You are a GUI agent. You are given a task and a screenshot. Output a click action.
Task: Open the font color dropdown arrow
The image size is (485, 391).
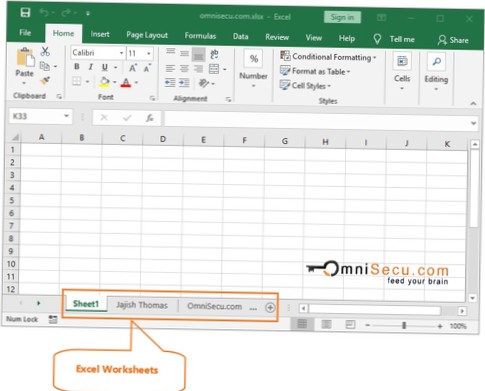(136, 82)
